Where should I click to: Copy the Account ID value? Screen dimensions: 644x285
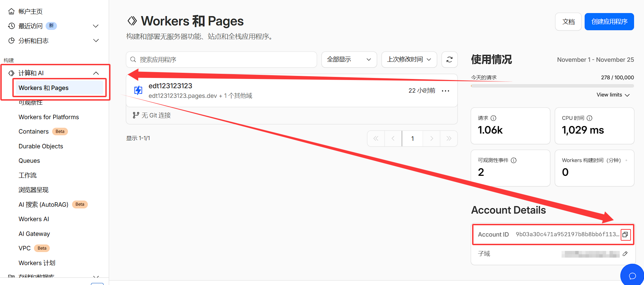[x=625, y=235]
